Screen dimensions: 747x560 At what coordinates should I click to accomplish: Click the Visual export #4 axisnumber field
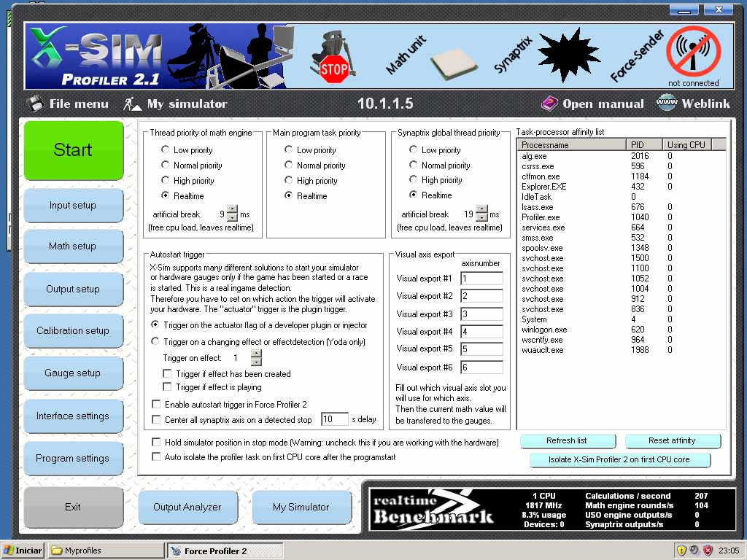481,332
